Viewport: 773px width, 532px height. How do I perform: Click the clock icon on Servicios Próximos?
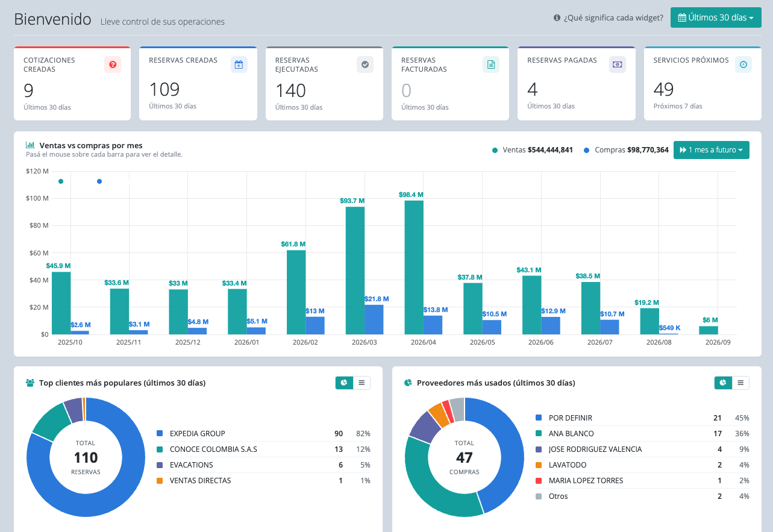[x=743, y=64]
